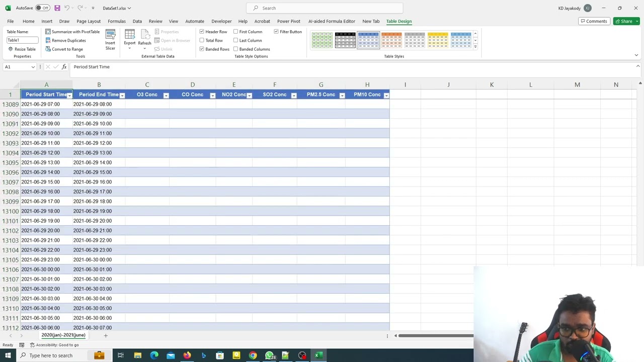Open PM10 Conc filter dropdown
644x362 pixels.
(x=386, y=95)
